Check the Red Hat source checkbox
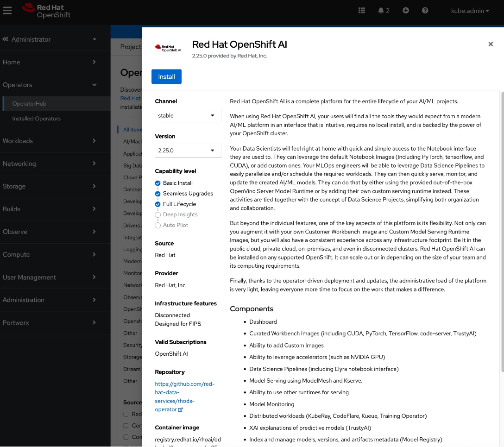This screenshot has height=447, width=504. coord(126,414)
